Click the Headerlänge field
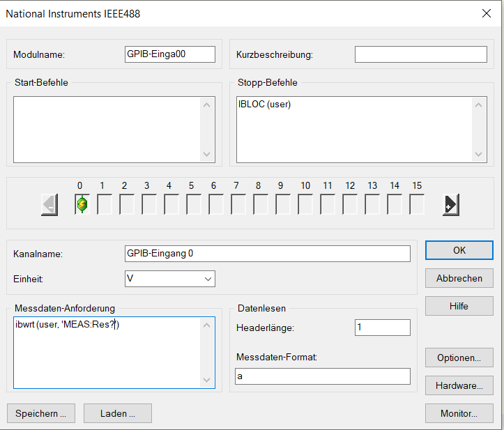Viewport: 504px width, 430px height. [x=383, y=328]
